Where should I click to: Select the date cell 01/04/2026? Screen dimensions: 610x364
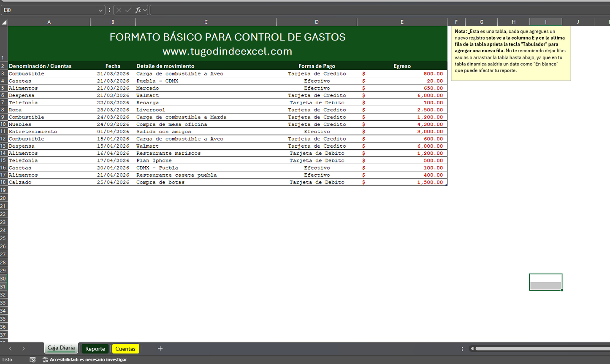click(113, 132)
